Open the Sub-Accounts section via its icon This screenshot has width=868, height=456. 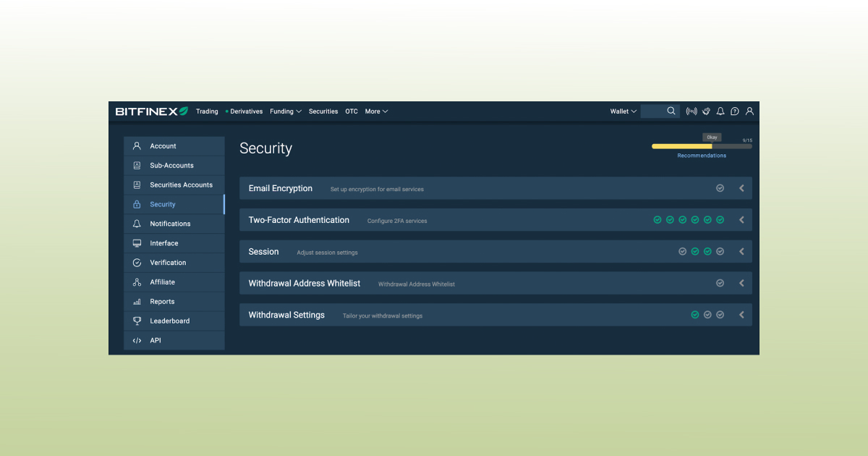click(137, 165)
